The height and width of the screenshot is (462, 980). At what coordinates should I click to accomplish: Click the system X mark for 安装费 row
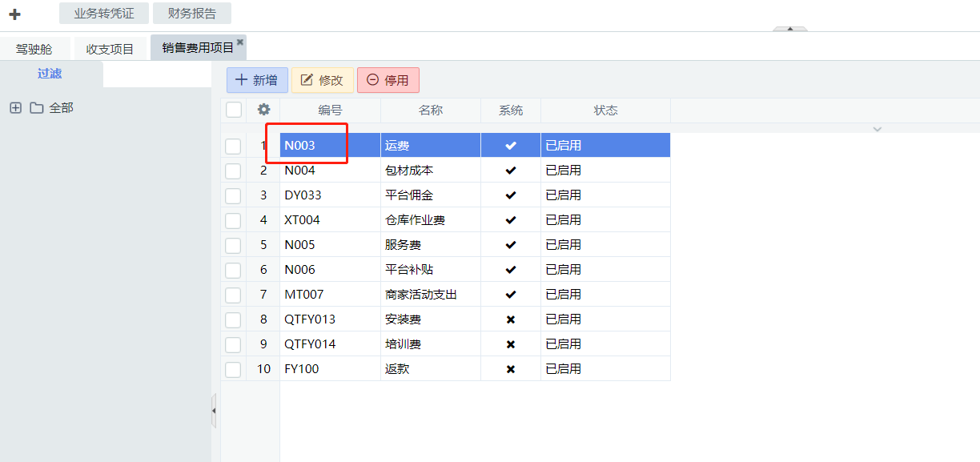pos(511,319)
